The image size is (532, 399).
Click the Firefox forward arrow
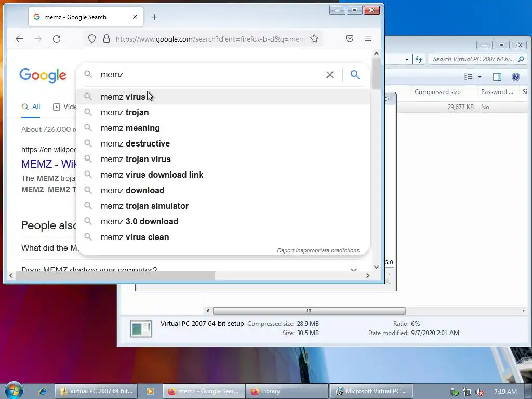pyautogui.click(x=37, y=38)
